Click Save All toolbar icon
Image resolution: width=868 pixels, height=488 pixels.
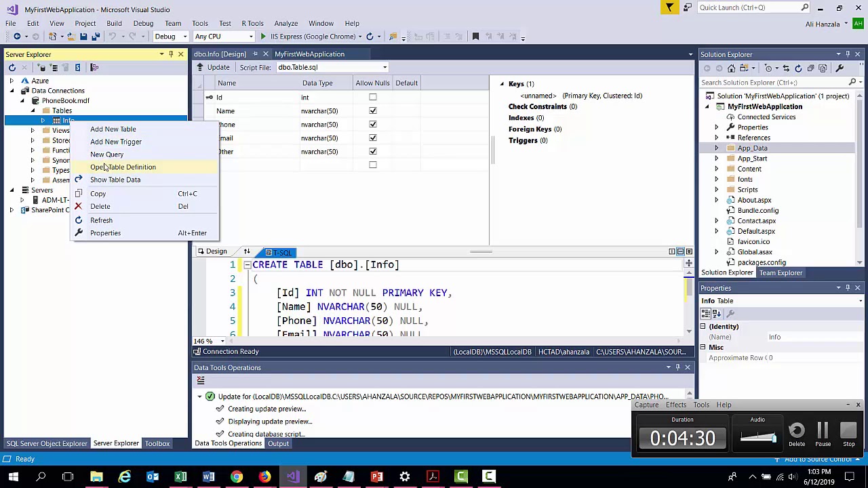(96, 37)
